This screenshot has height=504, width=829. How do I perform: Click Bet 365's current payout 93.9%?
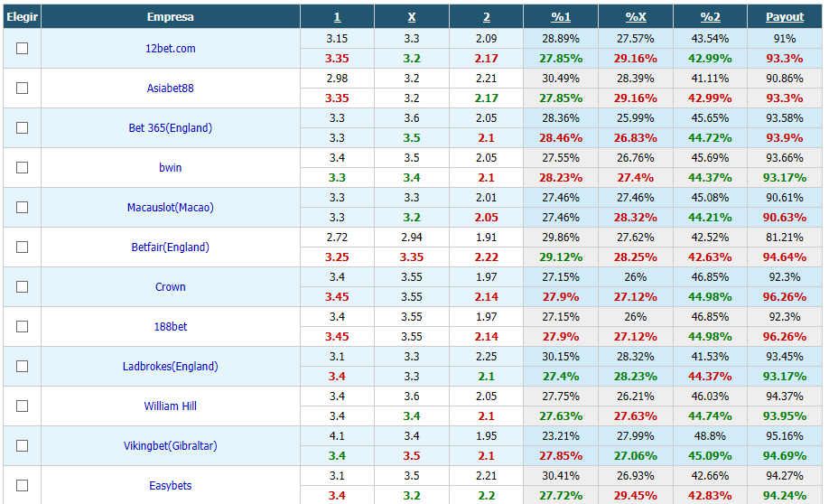click(785, 138)
